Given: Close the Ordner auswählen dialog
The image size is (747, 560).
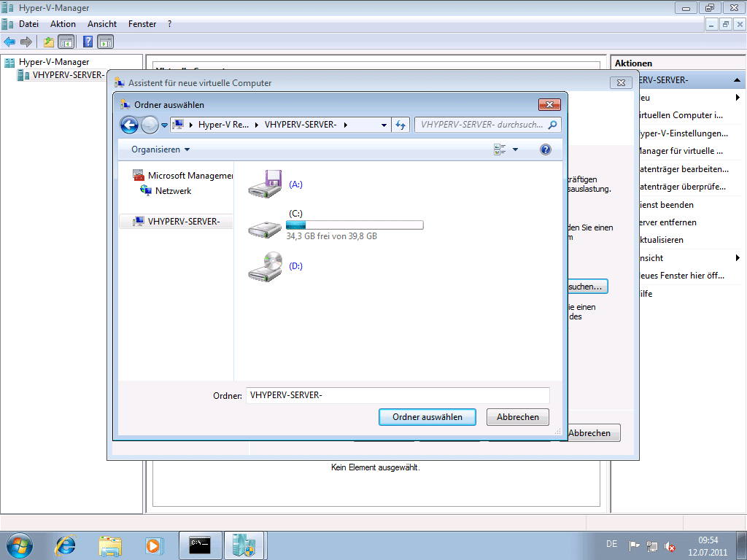Looking at the screenshot, I should point(549,105).
